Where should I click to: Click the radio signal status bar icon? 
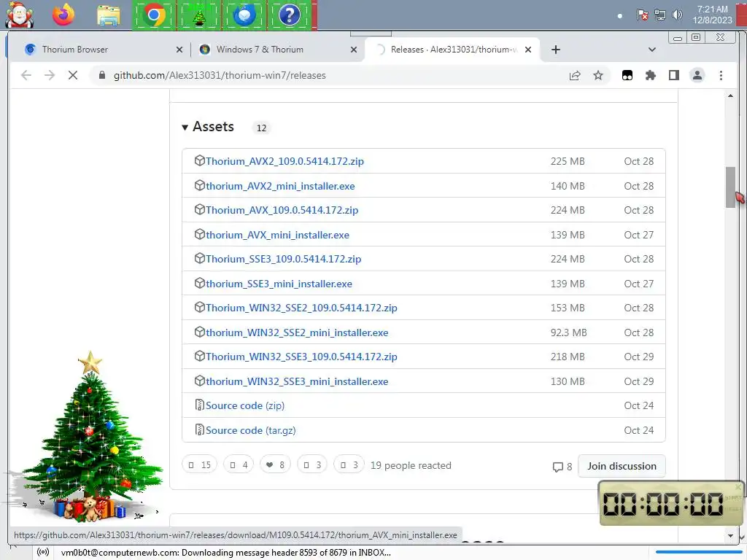coord(43,552)
